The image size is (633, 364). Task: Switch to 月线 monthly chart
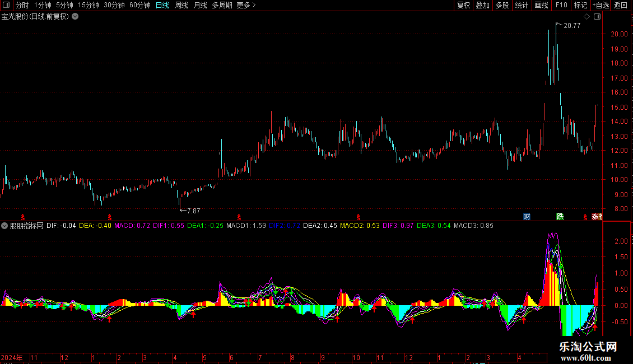(200, 5)
